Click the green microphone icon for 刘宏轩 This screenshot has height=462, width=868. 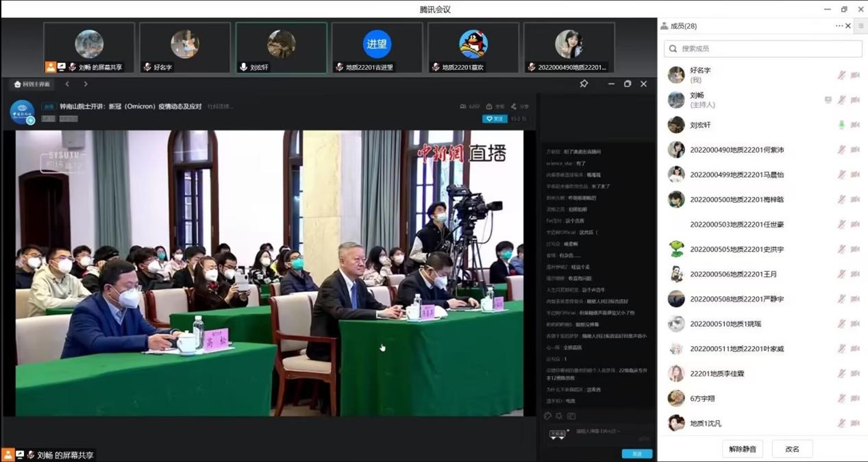[x=841, y=125]
